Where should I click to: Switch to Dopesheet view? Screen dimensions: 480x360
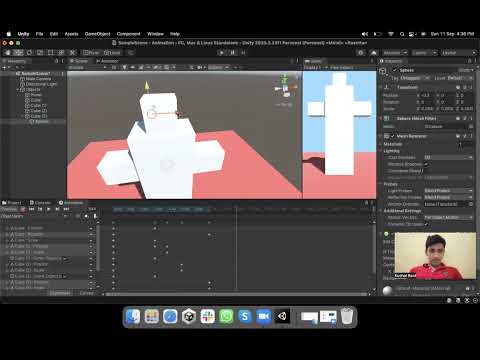(x=60, y=293)
